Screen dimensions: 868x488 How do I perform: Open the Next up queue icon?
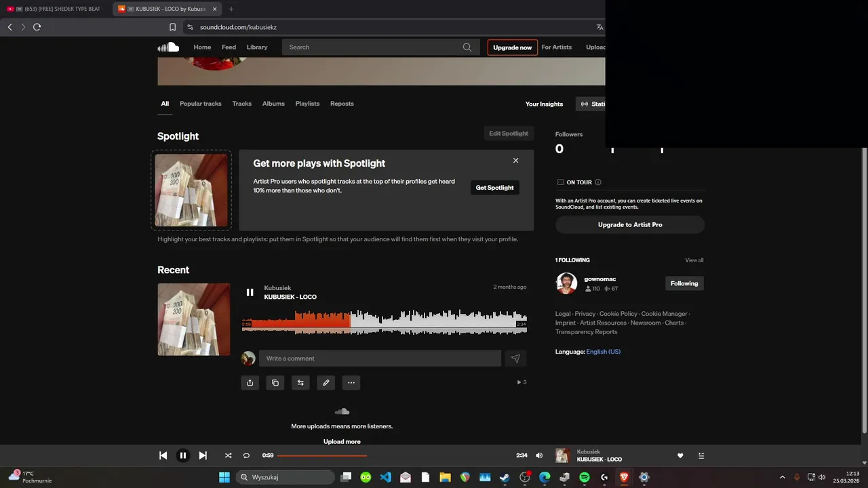coord(701,455)
